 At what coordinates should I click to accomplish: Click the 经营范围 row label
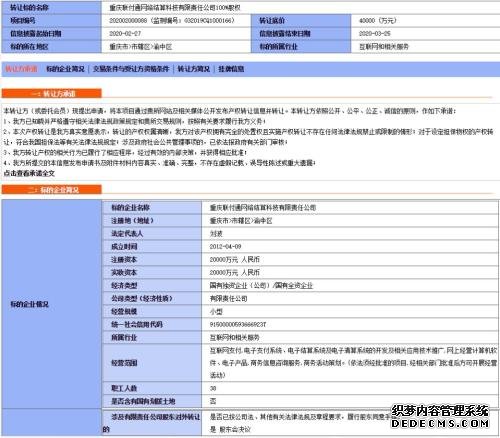pos(152,363)
